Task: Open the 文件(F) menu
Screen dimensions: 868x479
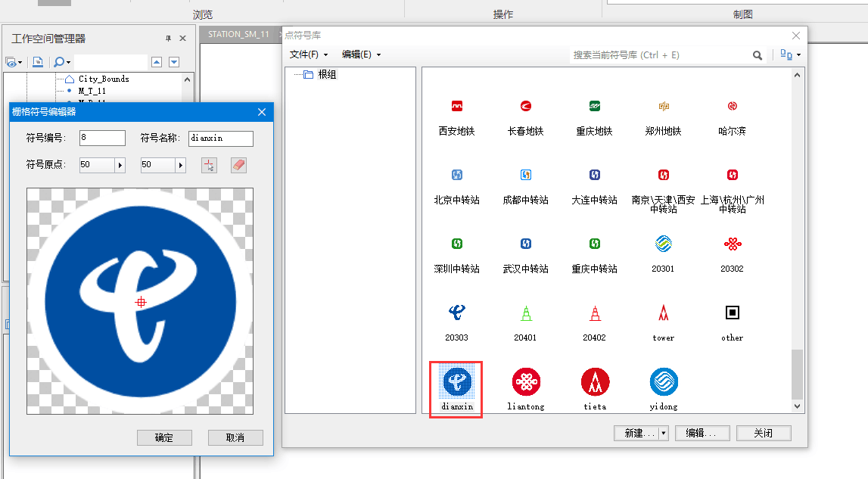Action: [308, 54]
